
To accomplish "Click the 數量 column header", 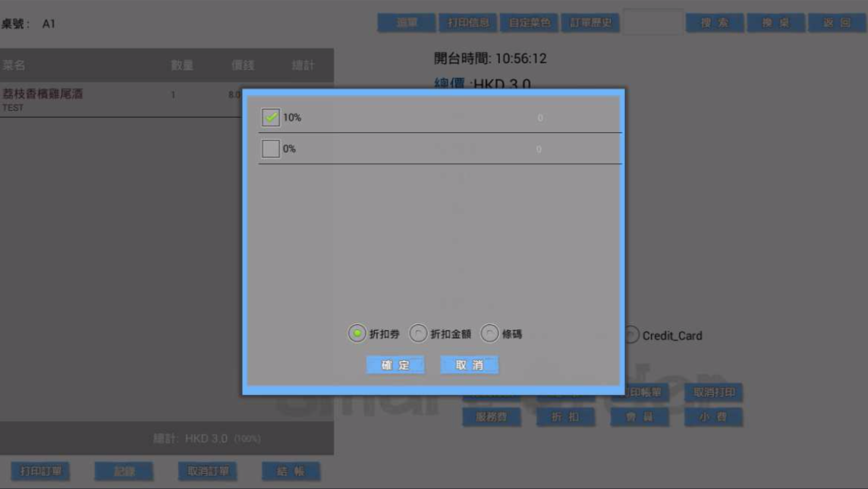I will [182, 65].
